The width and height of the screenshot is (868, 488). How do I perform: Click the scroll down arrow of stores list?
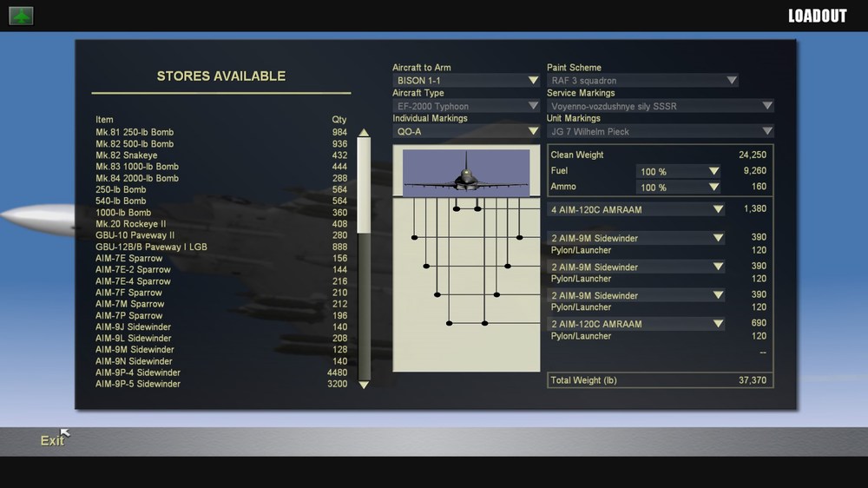click(x=364, y=385)
